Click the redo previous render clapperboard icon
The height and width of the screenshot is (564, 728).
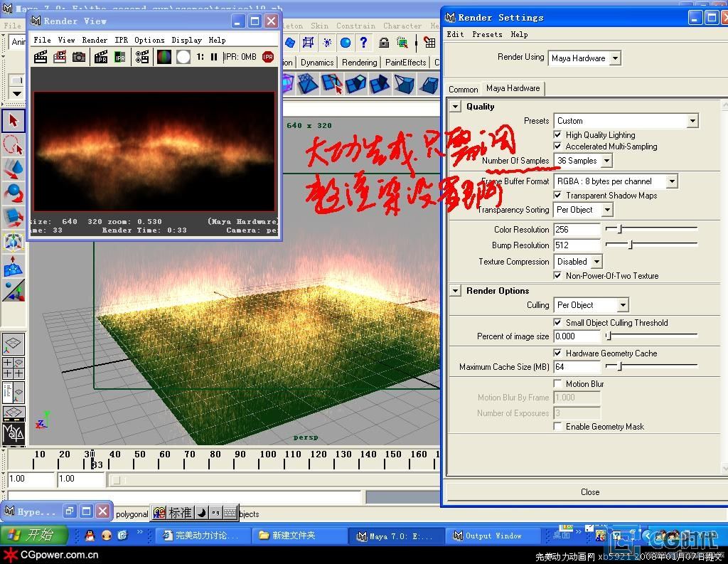pyautogui.click(x=41, y=57)
